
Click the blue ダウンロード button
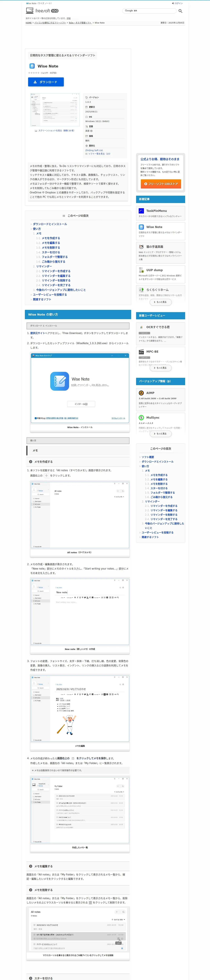(x=46, y=82)
